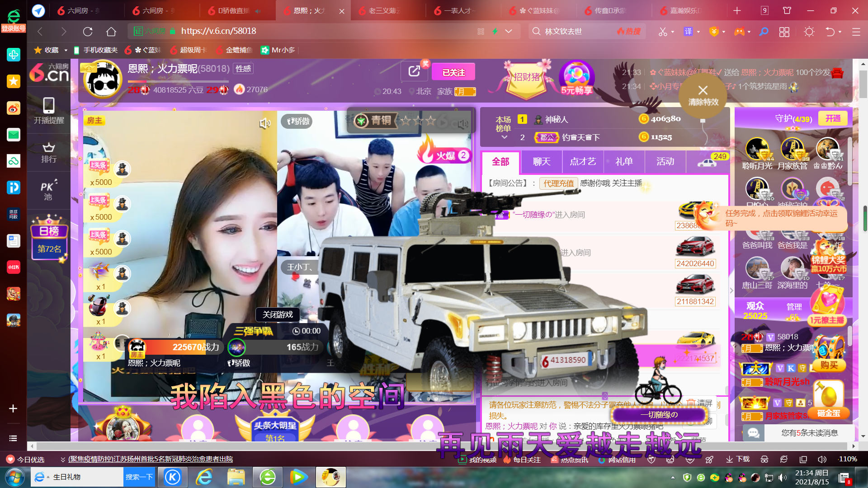Open the yellow star favorites sidebar icon
868x488 pixels.
[x=13, y=81]
